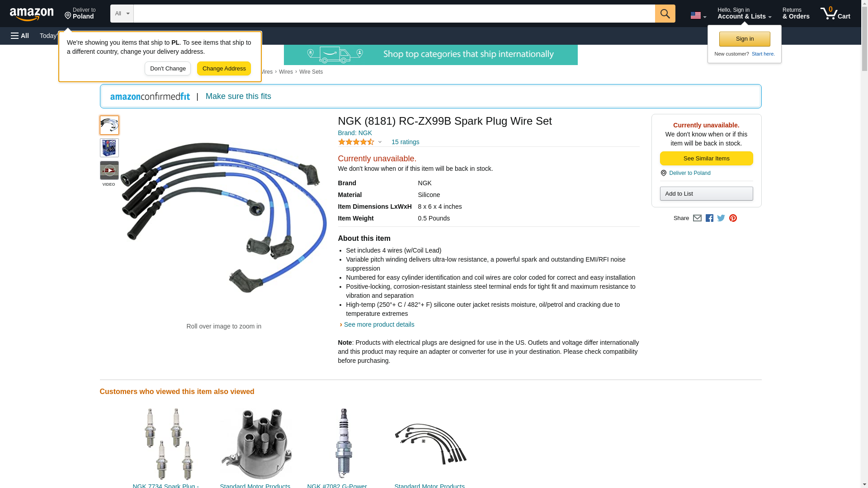
Task: Open Returns & Orders
Action: tap(796, 14)
